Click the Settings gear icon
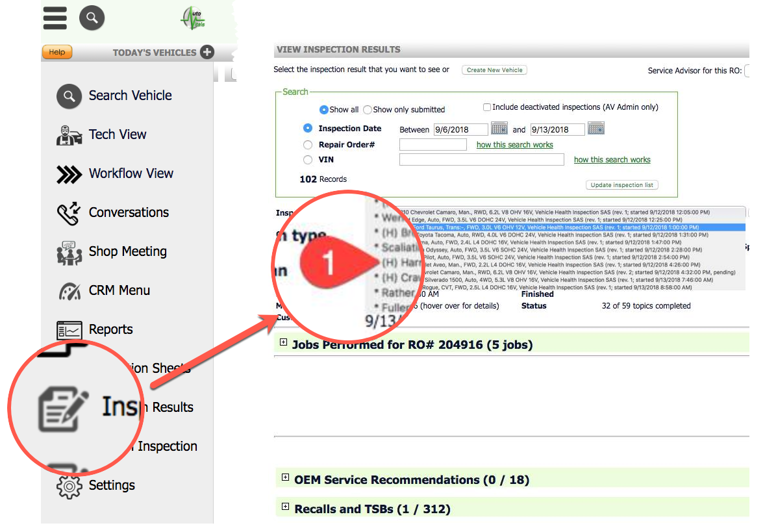This screenshot has height=532, width=765. (x=69, y=486)
